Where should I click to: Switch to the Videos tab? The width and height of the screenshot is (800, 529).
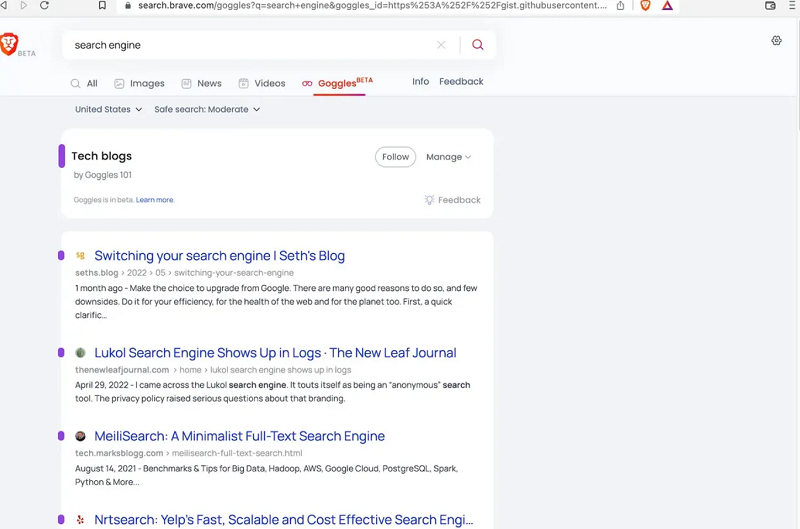coord(262,83)
